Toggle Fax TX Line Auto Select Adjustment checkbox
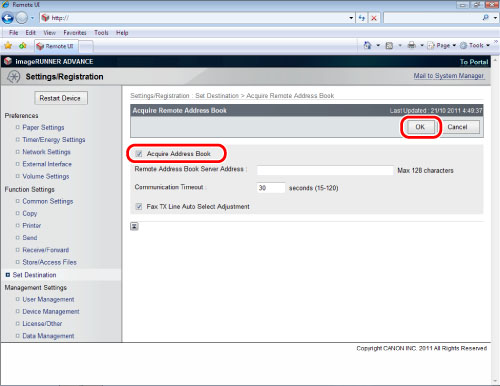This screenshot has width=500, height=386. pyautogui.click(x=139, y=207)
